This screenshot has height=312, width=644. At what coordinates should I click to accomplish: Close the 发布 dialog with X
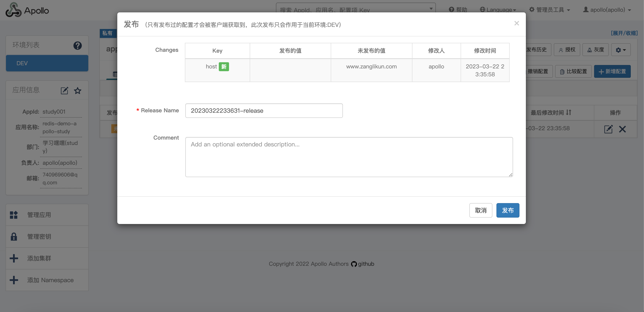coord(516,23)
